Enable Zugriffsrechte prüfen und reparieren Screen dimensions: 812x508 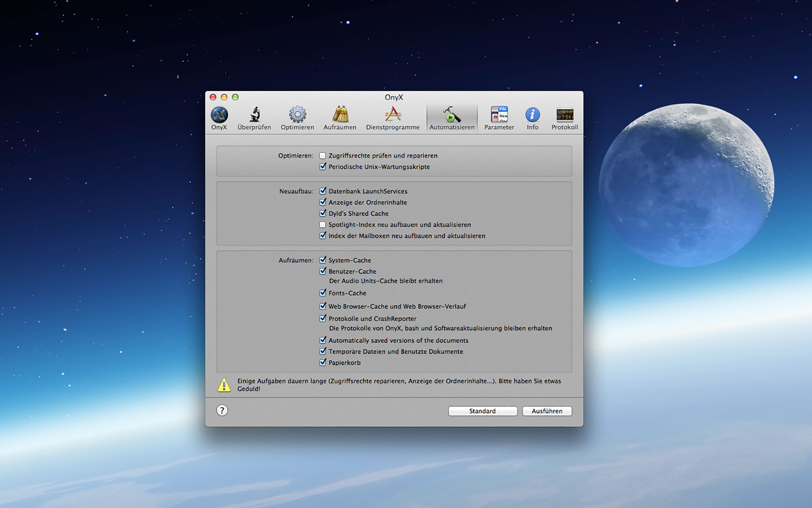pos(323,156)
